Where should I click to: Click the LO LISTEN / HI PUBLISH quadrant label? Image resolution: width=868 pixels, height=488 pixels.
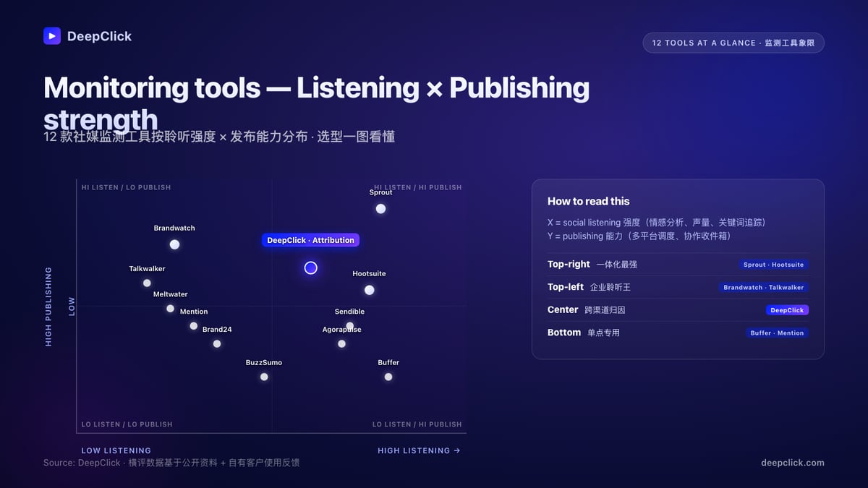[417, 424]
